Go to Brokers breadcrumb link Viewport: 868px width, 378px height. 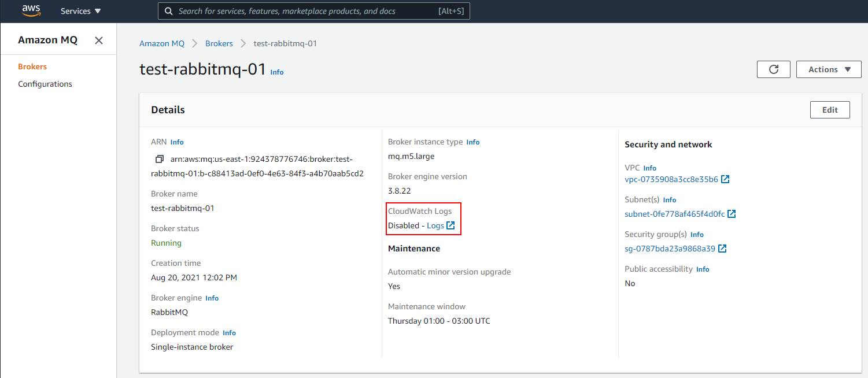219,43
